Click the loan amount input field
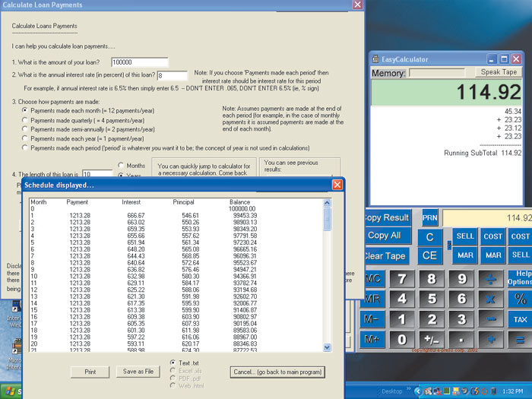 139,62
